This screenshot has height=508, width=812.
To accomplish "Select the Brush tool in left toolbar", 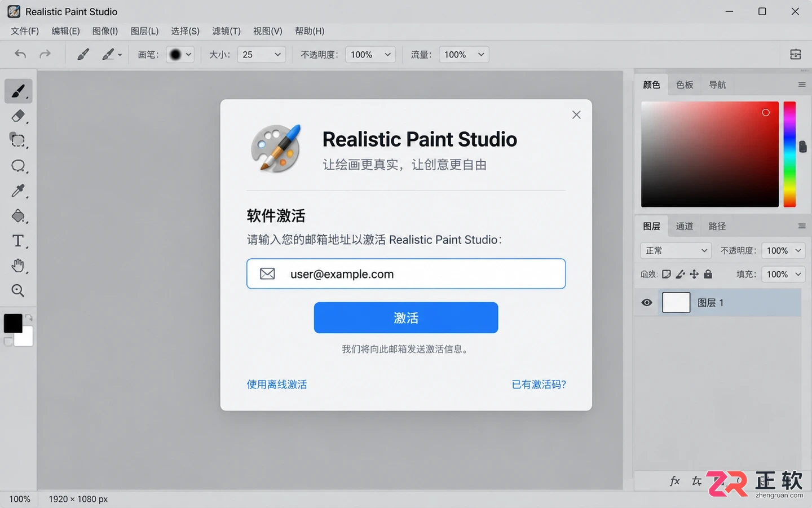I will [18, 91].
